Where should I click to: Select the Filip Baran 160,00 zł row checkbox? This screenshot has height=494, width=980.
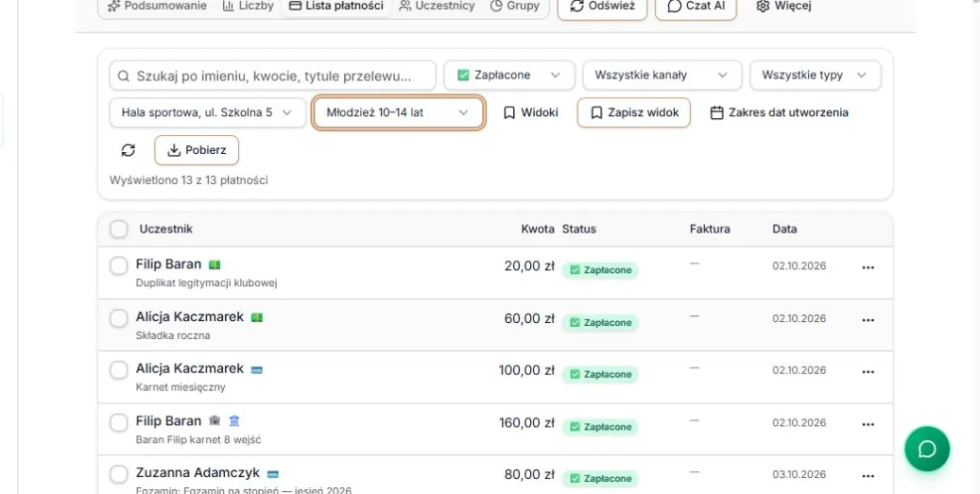119,423
